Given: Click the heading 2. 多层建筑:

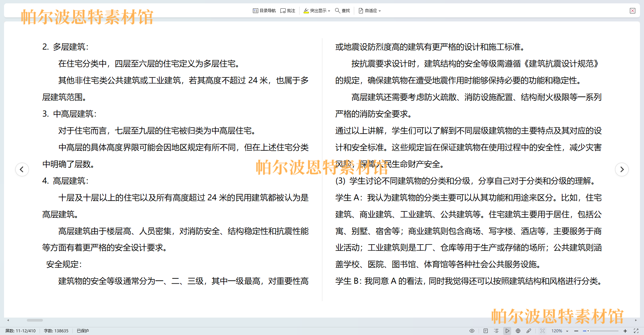Looking at the screenshot, I should click(65, 47).
